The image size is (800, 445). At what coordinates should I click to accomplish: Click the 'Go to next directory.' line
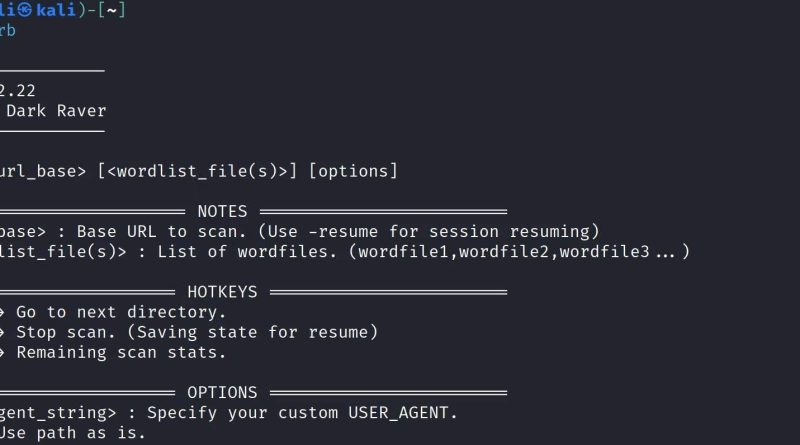pos(121,312)
